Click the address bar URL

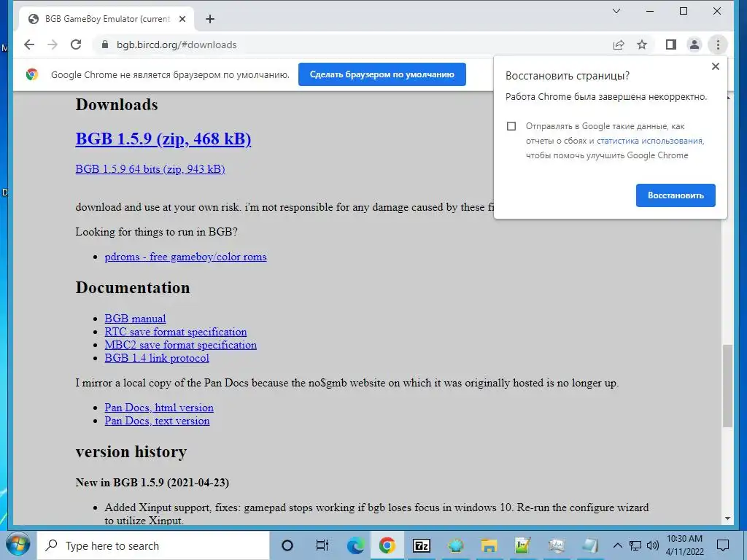[x=177, y=44]
